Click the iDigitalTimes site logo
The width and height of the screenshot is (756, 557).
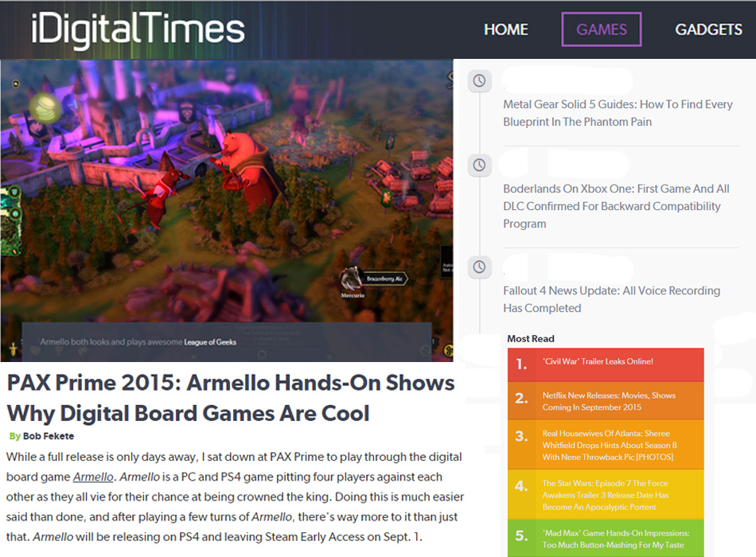point(138,29)
